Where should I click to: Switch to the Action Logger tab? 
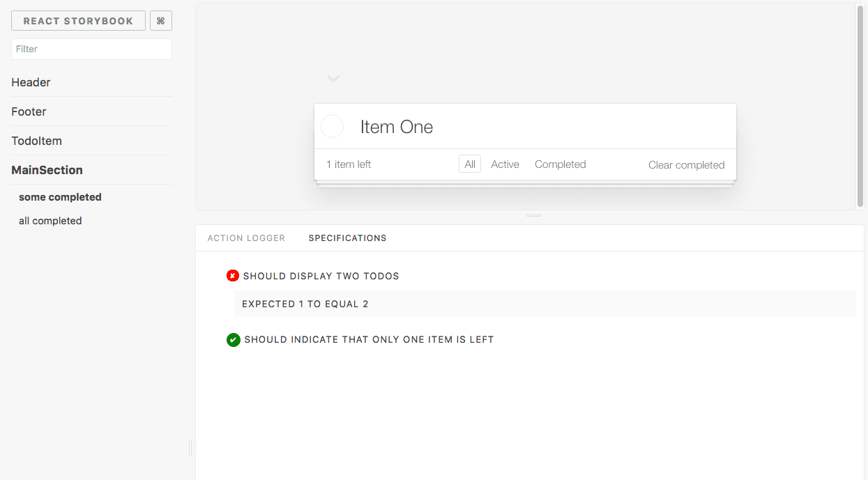246,238
